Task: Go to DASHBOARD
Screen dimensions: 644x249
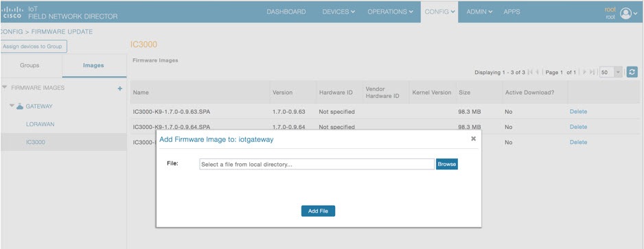Action: pyautogui.click(x=286, y=12)
